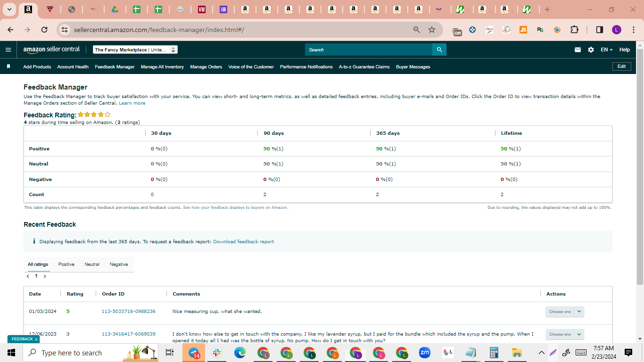Switch to the Google Drive tab
The height and width of the screenshot is (362, 644).
pyautogui.click(x=115, y=9)
